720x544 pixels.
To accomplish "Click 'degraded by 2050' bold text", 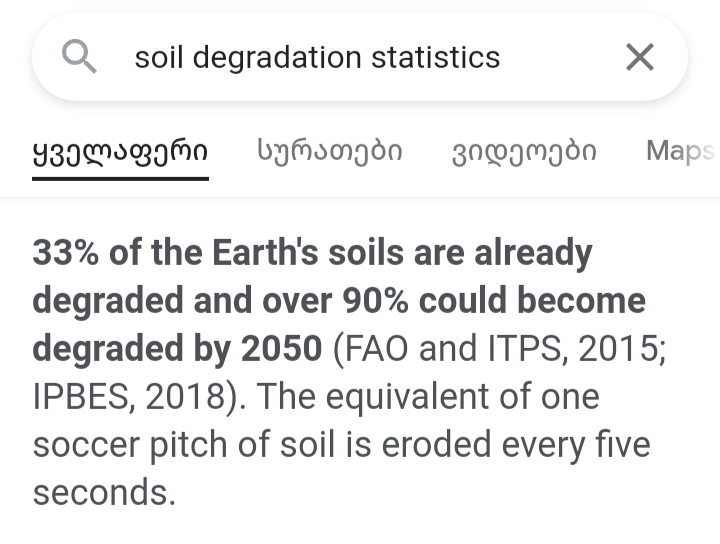I will click(177, 348).
